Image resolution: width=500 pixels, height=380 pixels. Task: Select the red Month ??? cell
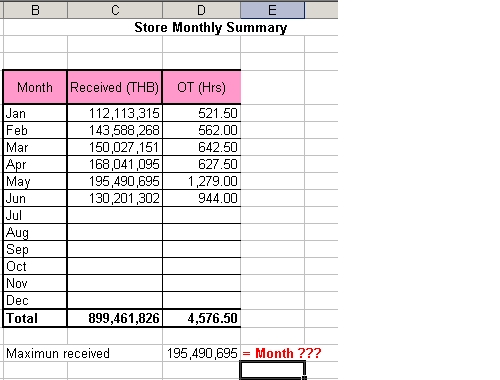click(282, 353)
